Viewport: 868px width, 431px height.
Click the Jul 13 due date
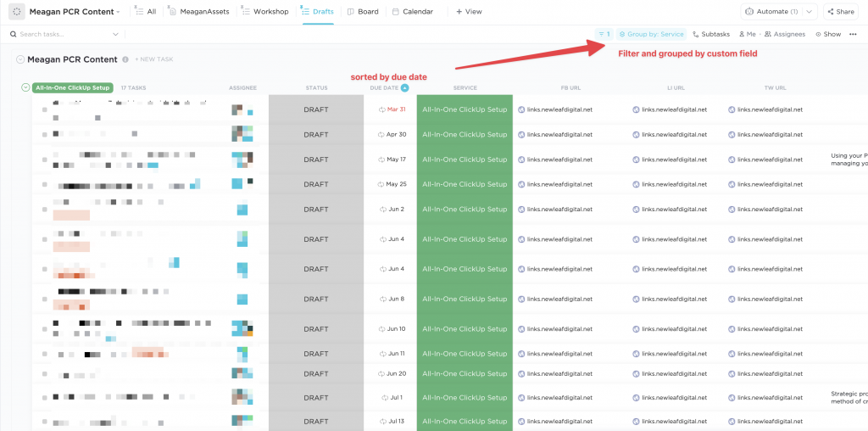point(398,422)
